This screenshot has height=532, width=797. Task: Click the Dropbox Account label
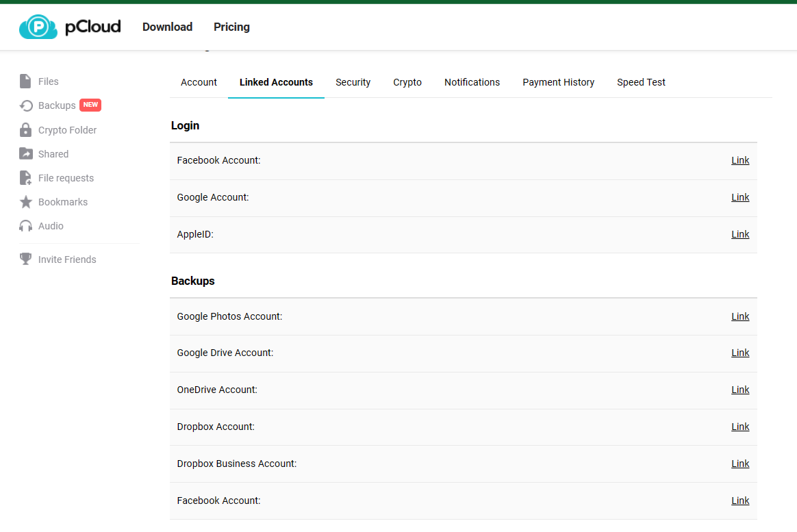(216, 427)
